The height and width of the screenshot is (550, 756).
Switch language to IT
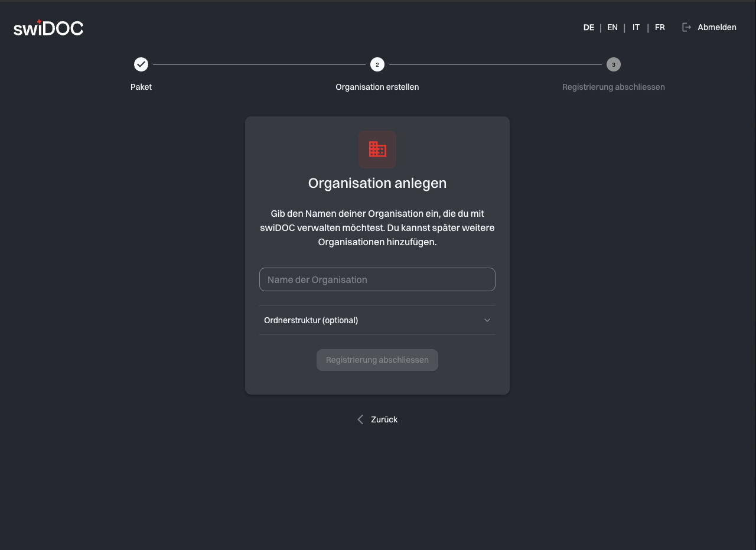[636, 27]
